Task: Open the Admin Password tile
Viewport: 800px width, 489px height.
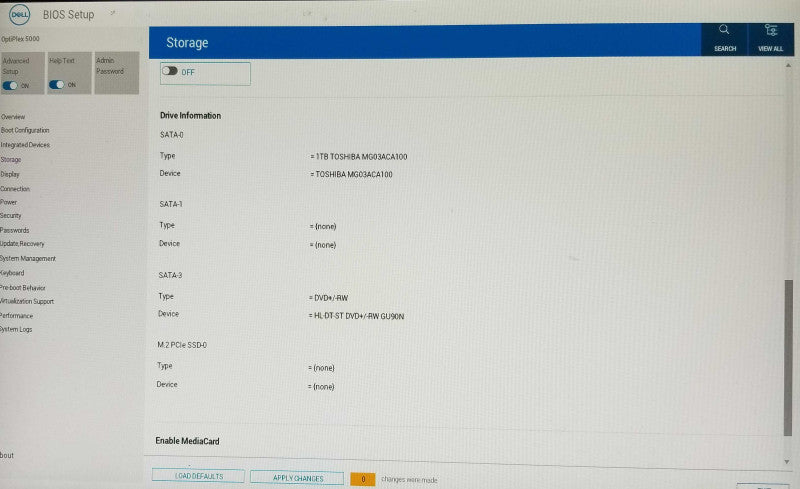Action: (116, 72)
